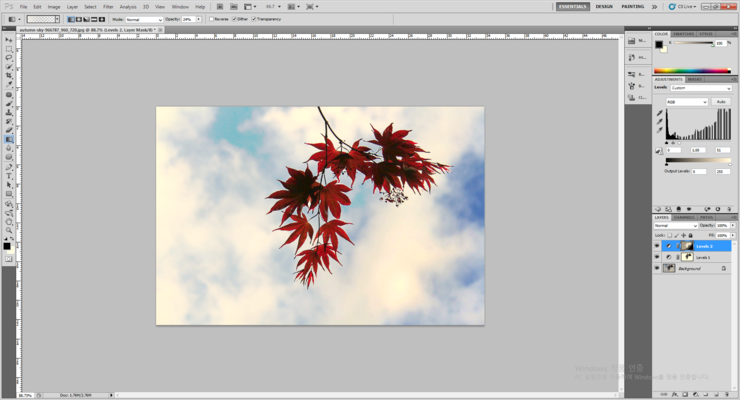The width and height of the screenshot is (740, 400).
Task: Switch to the Channels tab
Action: pos(684,217)
